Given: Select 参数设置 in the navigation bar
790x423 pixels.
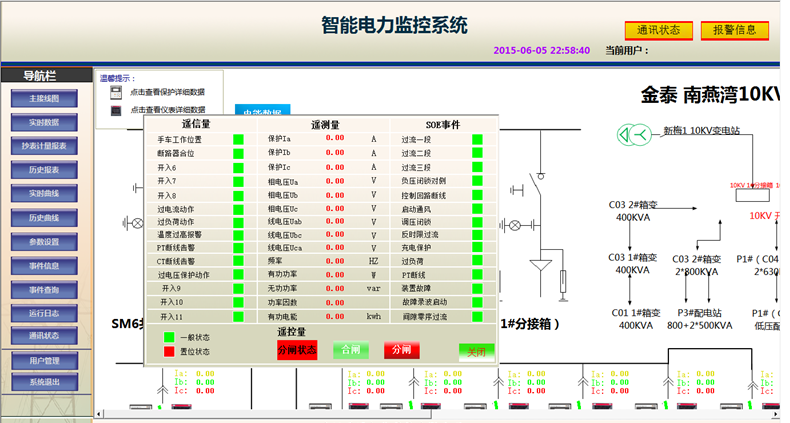Looking at the screenshot, I should click(44, 242).
